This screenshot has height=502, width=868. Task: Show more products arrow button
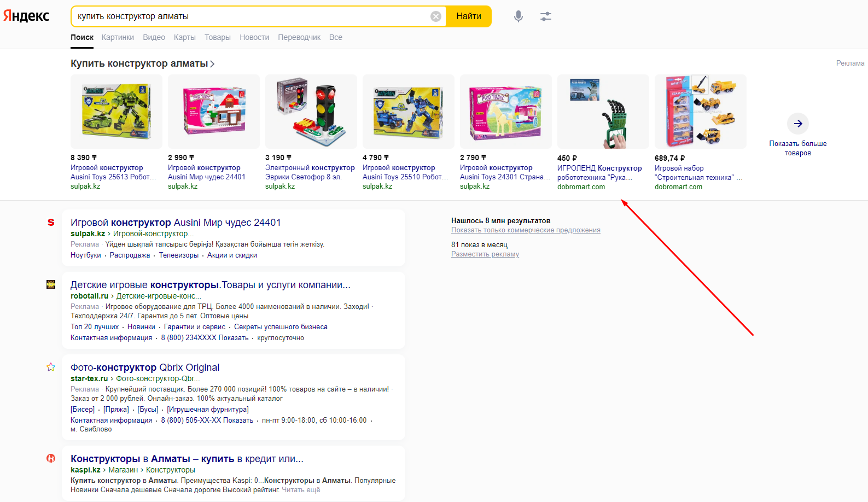click(x=798, y=124)
